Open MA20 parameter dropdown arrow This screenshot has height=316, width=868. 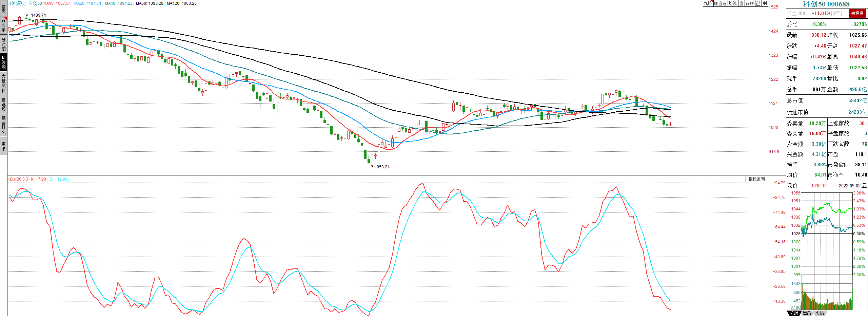pos(103,3)
